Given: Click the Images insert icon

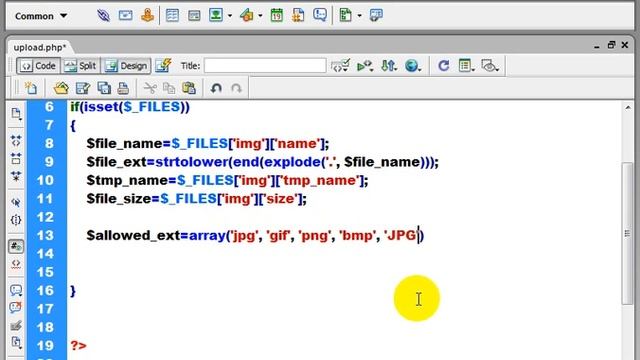Looking at the screenshot, I should 216,16.
